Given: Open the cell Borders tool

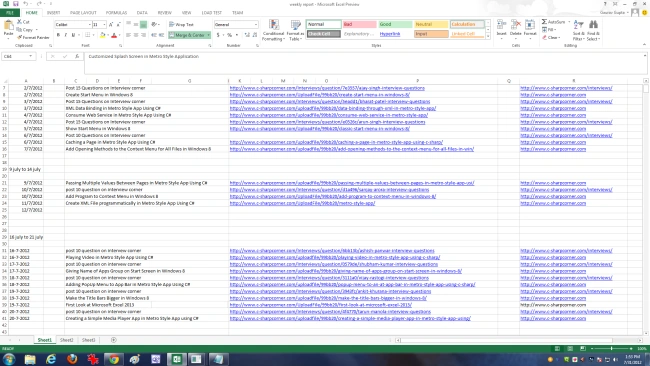Looking at the screenshot, I should pyautogui.click(x=87, y=35).
